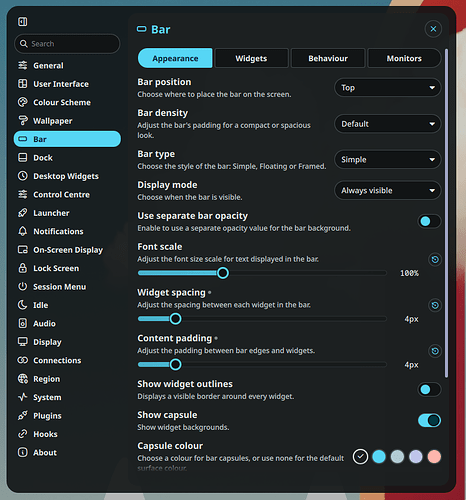Disable the Show capsule switch
The image size is (466, 500).
click(x=429, y=421)
